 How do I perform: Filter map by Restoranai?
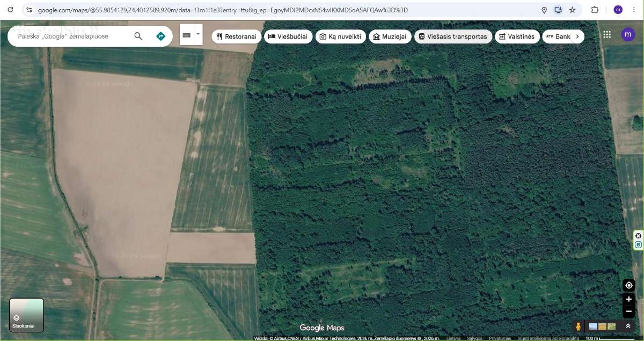coord(237,37)
